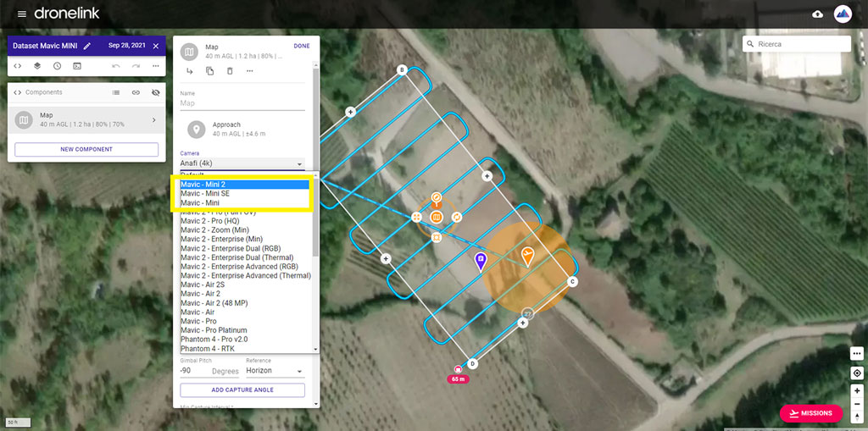Screen dimensions: 868x431
Task: Click the pencil icon to rename the plan
Action: (x=87, y=46)
